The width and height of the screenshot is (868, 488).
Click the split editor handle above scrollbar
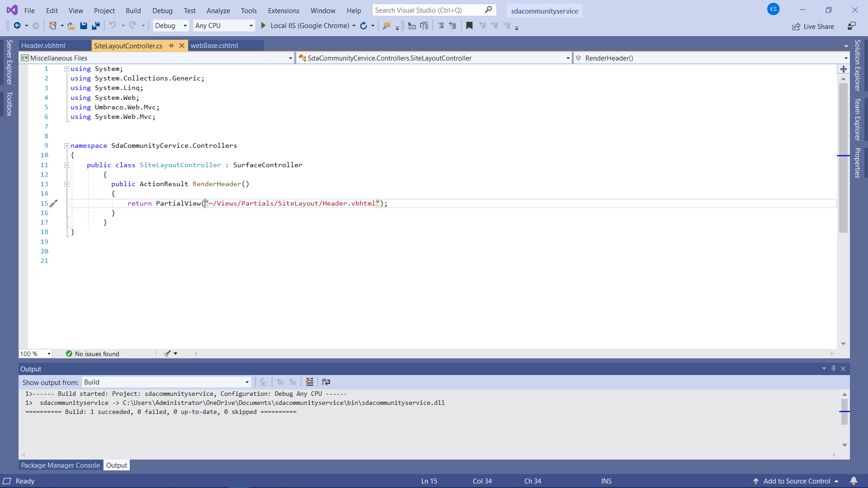point(844,69)
